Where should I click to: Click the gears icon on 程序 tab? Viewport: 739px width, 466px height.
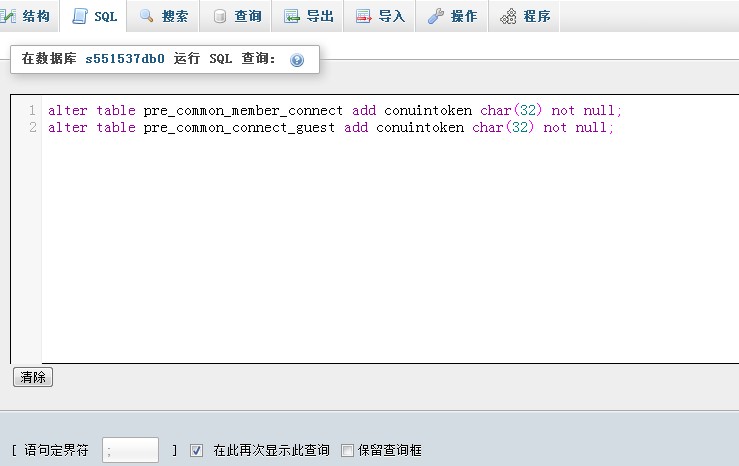click(508, 16)
